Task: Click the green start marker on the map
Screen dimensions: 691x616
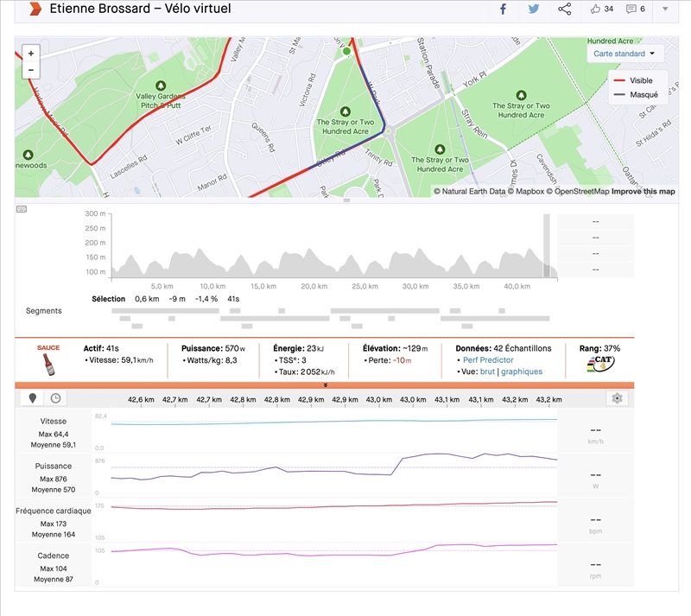Action: [347, 51]
